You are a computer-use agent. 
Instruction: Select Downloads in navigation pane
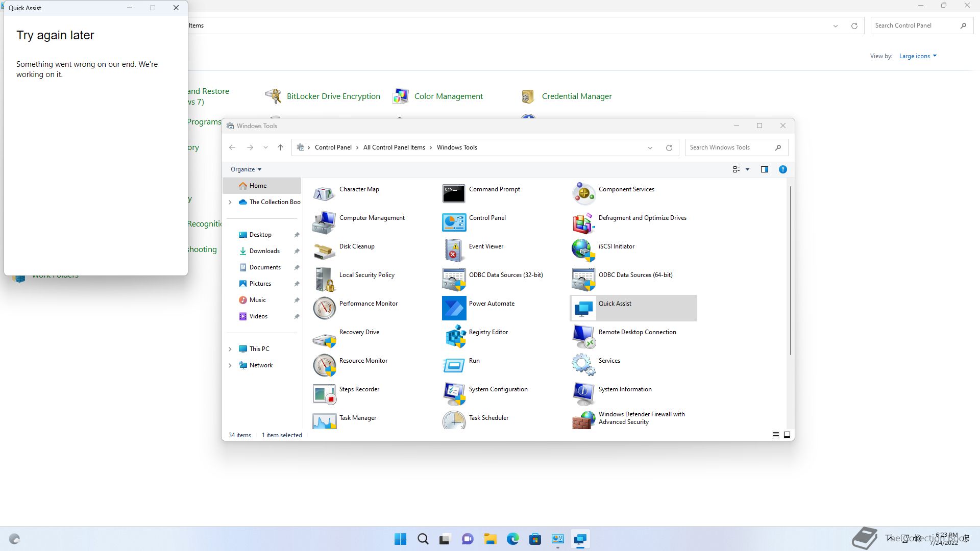tap(264, 251)
